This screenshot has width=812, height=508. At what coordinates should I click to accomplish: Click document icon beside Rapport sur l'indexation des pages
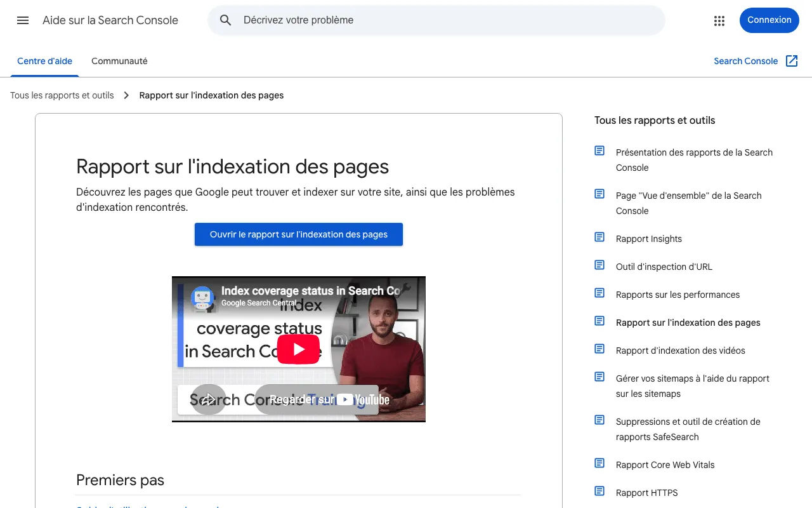pyautogui.click(x=599, y=321)
